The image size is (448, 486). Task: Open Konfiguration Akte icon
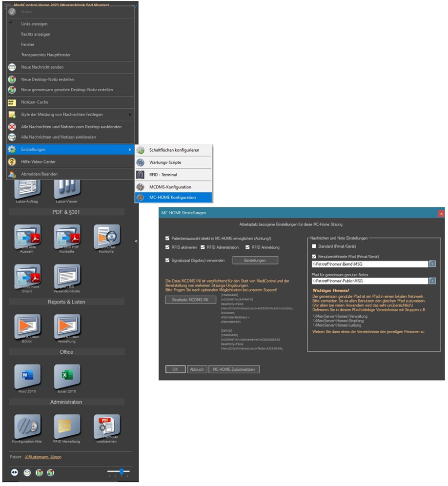pos(27,426)
